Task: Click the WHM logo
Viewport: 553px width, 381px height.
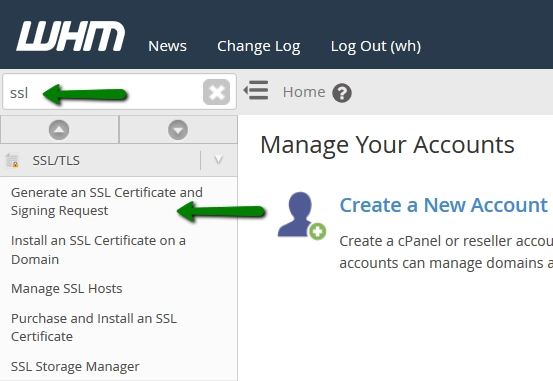Action: click(x=71, y=36)
